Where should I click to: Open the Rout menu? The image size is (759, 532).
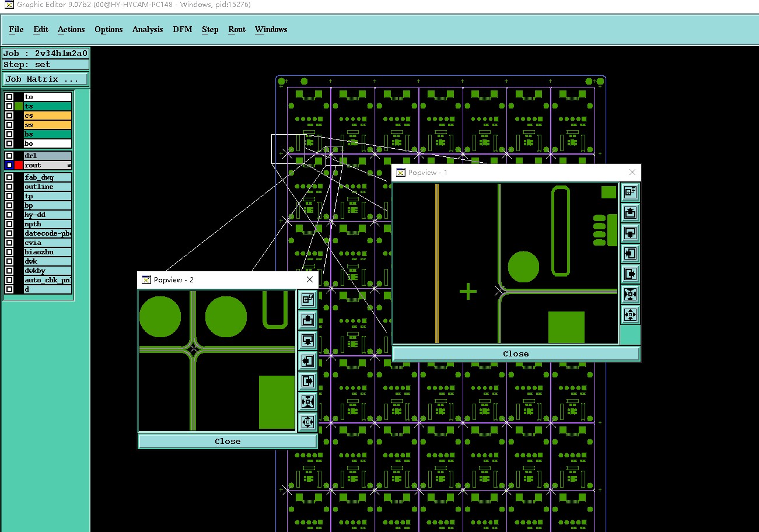[237, 29]
